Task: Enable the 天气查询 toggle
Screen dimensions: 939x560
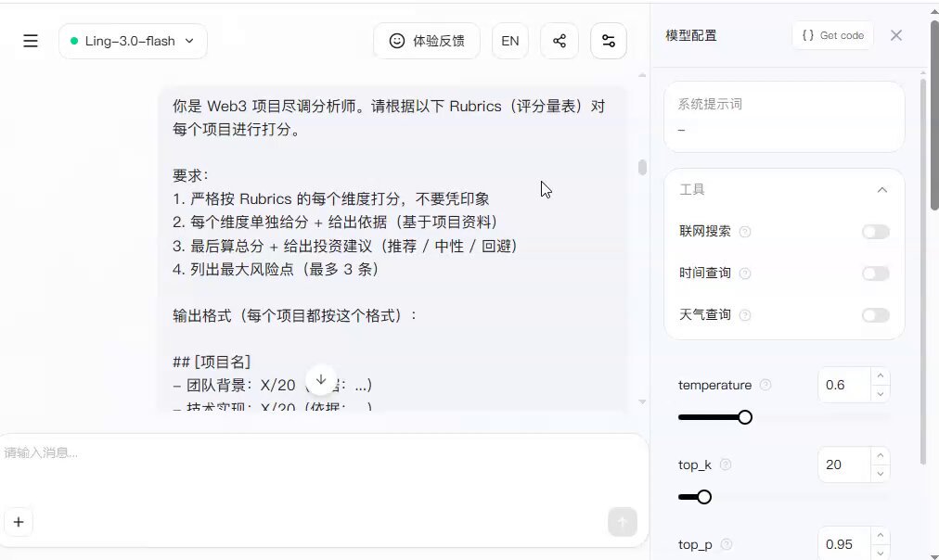Action: coord(876,315)
